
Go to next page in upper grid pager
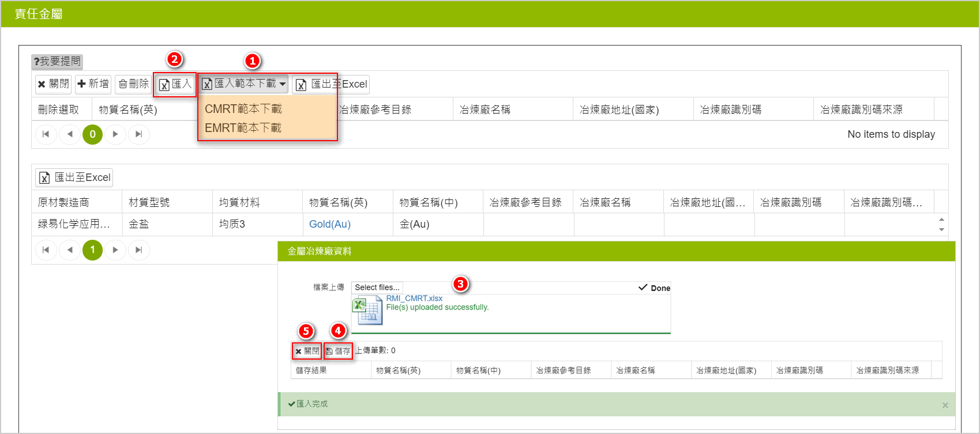[x=115, y=134]
